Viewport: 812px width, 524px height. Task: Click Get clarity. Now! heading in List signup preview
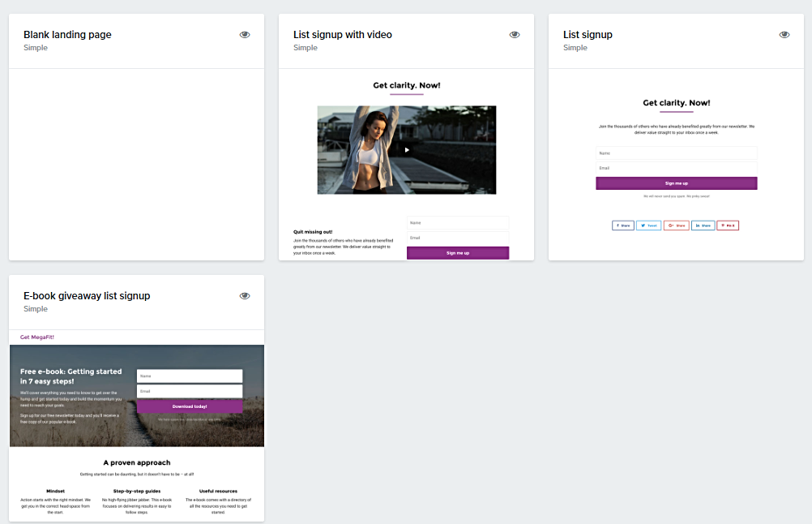[677, 103]
